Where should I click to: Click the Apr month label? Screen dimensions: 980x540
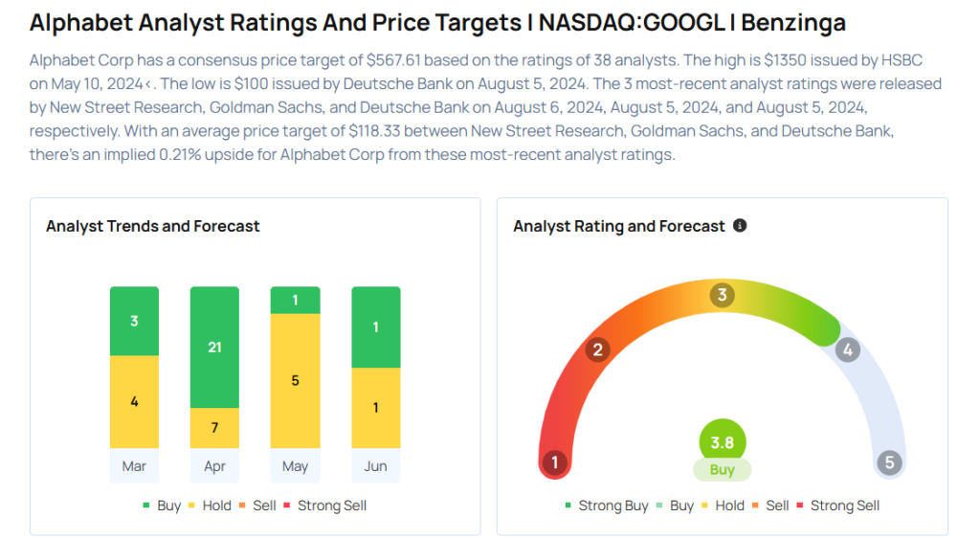pyautogui.click(x=214, y=466)
